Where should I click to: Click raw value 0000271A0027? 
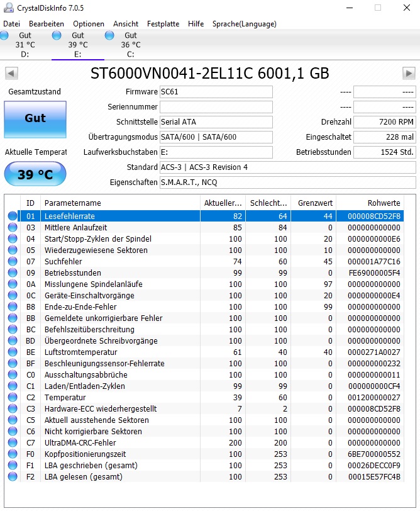373,352
